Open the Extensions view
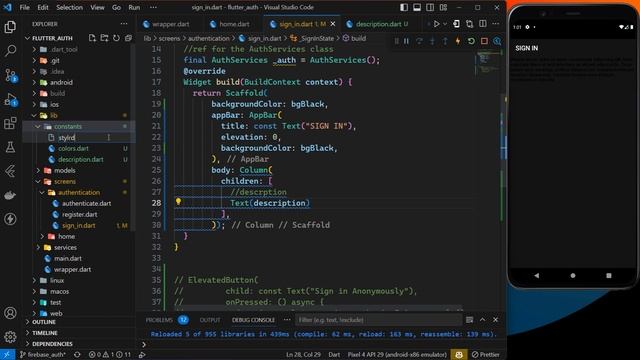The width and height of the screenshot is (640, 360). [10, 123]
